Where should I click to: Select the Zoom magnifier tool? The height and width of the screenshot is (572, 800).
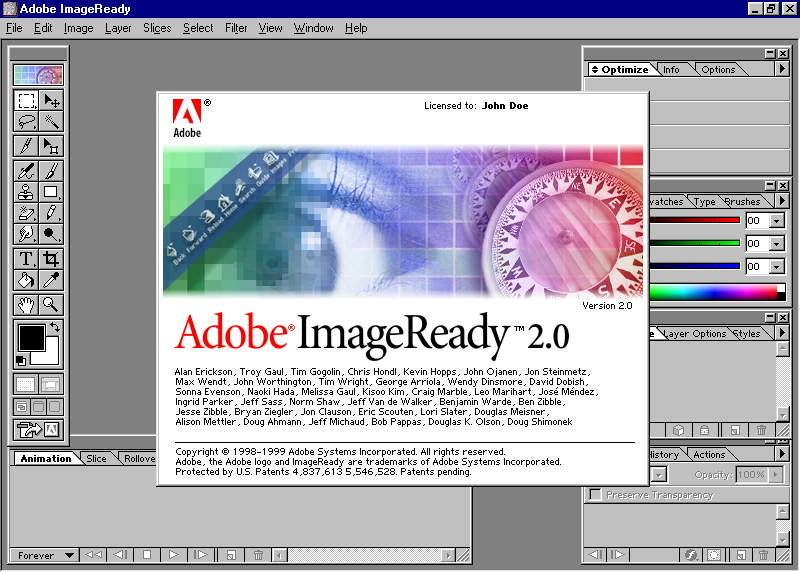click(50, 305)
